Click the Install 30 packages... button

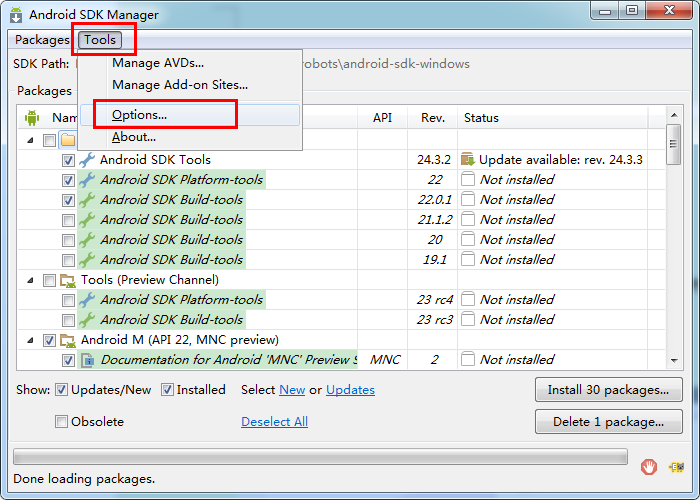click(x=608, y=390)
